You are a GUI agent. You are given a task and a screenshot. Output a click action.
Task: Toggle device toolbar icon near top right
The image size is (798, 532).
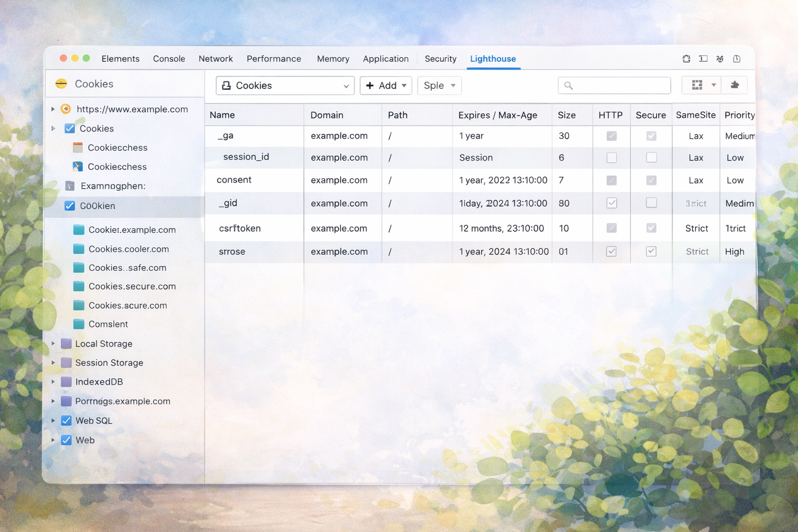pyautogui.click(x=703, y=59)
